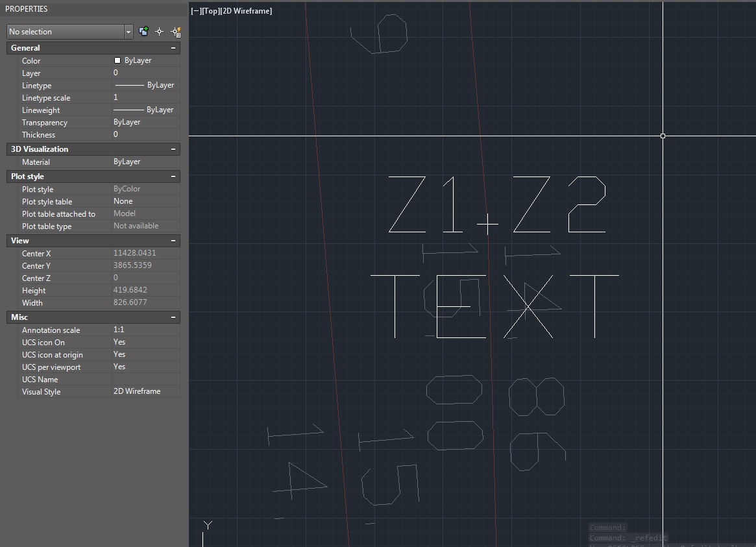Click the Color property label
This screenshot has width=756, height=547.
click(31, 61)
